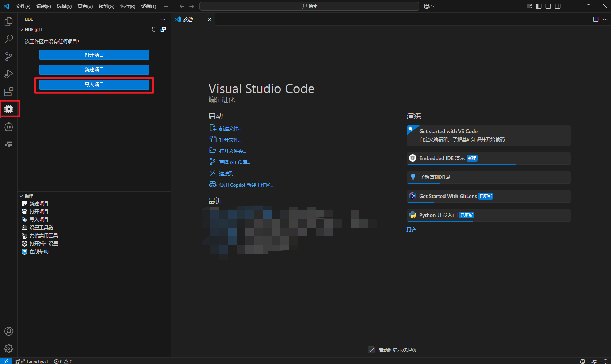This screenshot has height=364, width=611.
Task: Click the 新建项目 blue button
Action: [x=94, y=70]
